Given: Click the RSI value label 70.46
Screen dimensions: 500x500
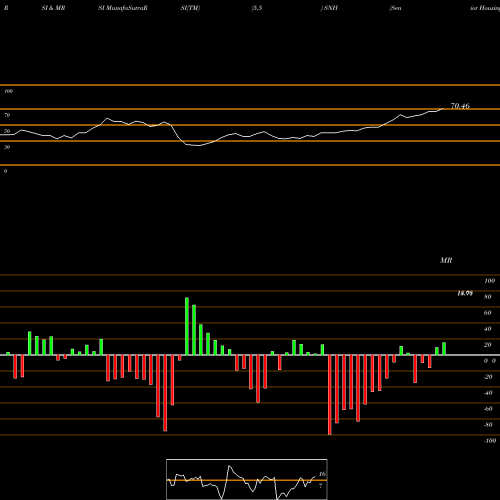Looking at the screenshot, I should click(x=460, y=106).
